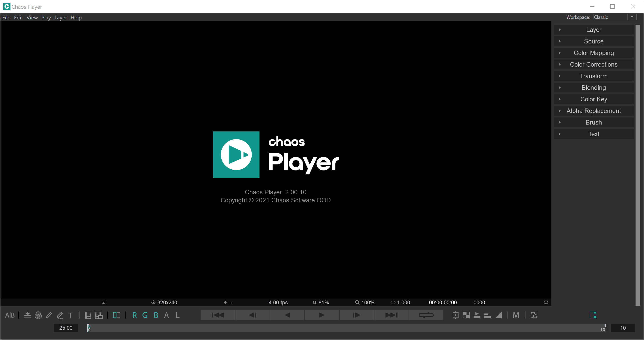Click the 81% cache indicator
Viewport: 644px width, 340px height.
(x=321, y=303)
